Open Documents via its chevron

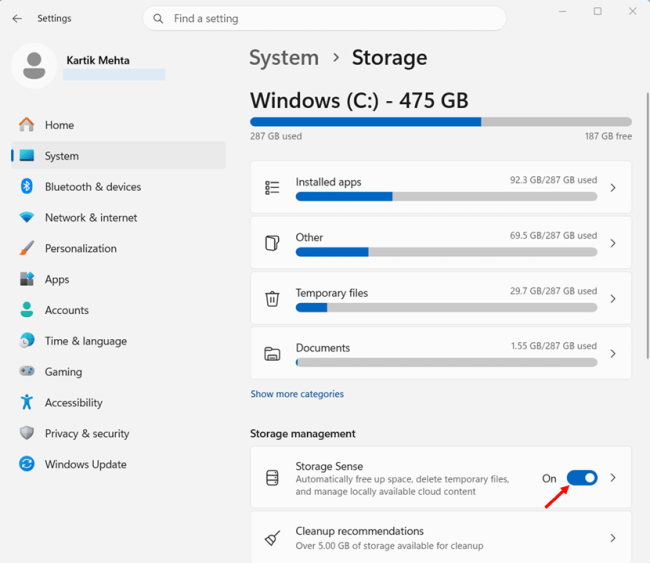click(x=613, y=354)
